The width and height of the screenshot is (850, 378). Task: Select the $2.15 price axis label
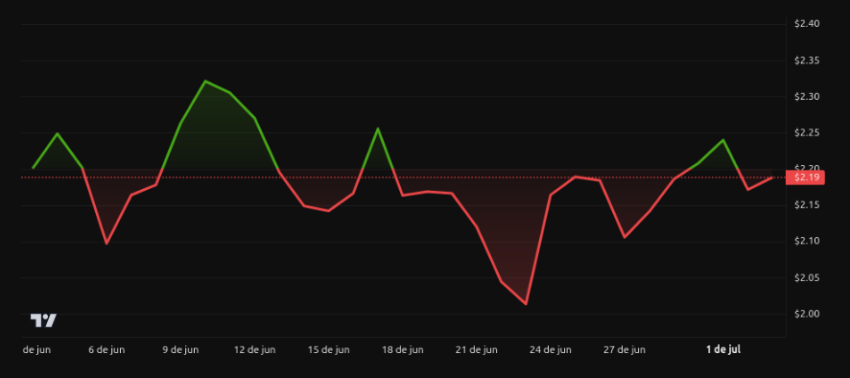pyautogui.click(x=807, y=205)
